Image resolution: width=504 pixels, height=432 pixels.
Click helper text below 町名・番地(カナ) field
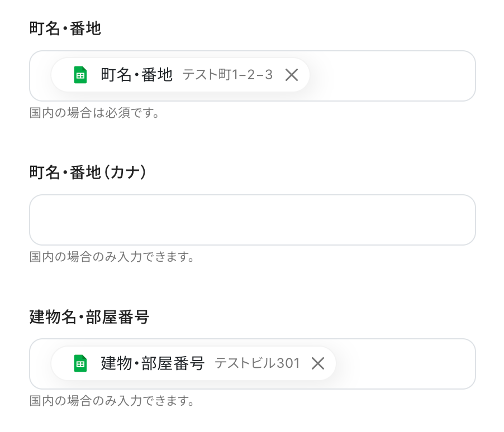[x=112, y=257]
